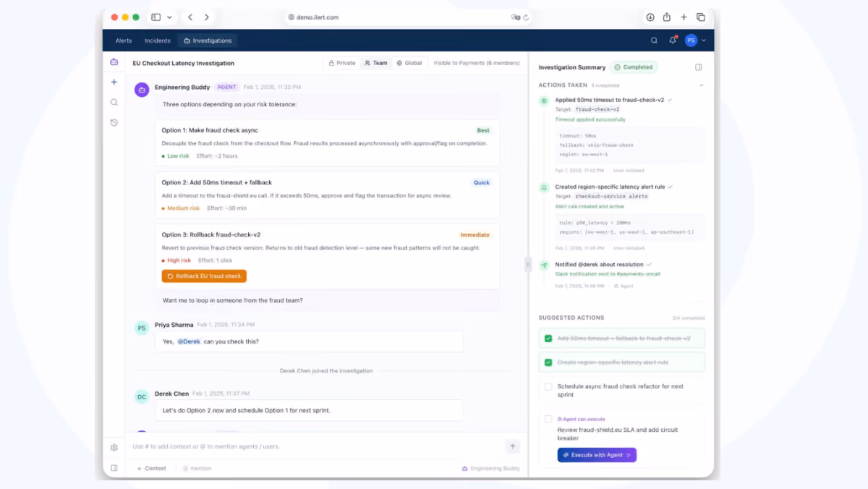Click Engineering Buddy agent avatar

tap(142, 90)
